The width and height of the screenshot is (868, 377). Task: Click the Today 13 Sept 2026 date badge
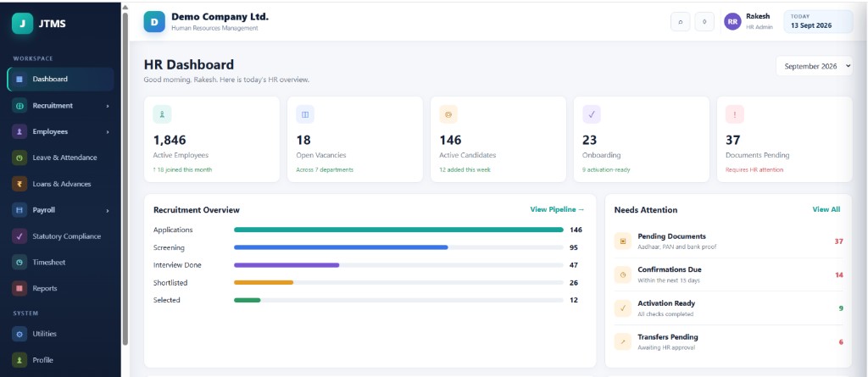[818, 21]
